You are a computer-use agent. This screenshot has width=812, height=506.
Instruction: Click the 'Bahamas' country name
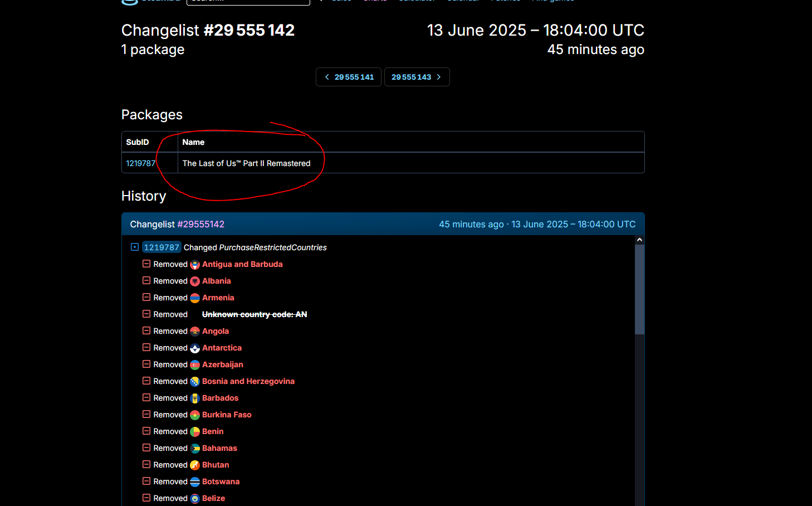219,448
